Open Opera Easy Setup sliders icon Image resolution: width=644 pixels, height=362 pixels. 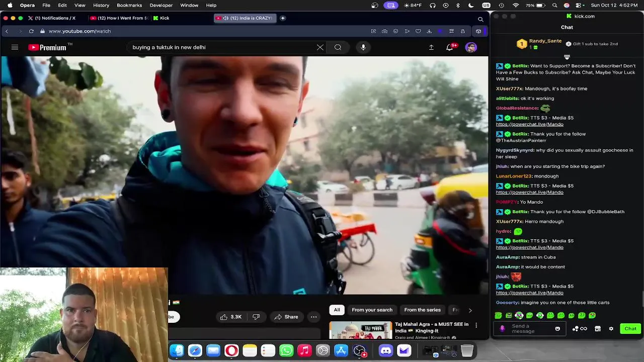(451, 31)
